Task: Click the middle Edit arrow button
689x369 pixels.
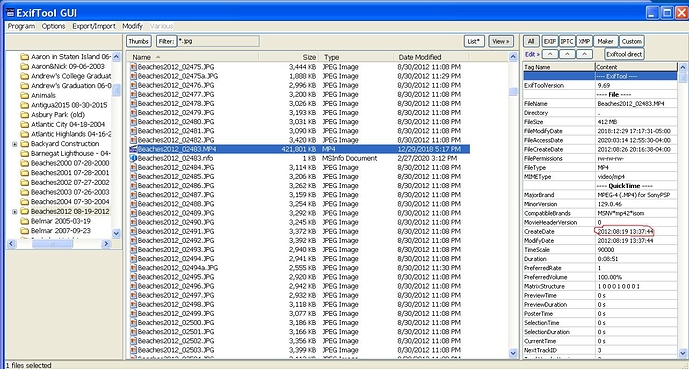Action: [567, 54]
